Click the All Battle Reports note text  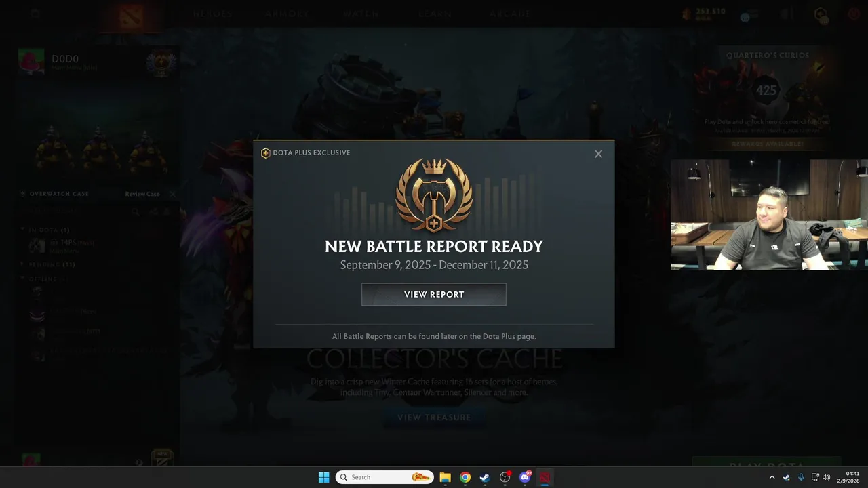point(434,336)
